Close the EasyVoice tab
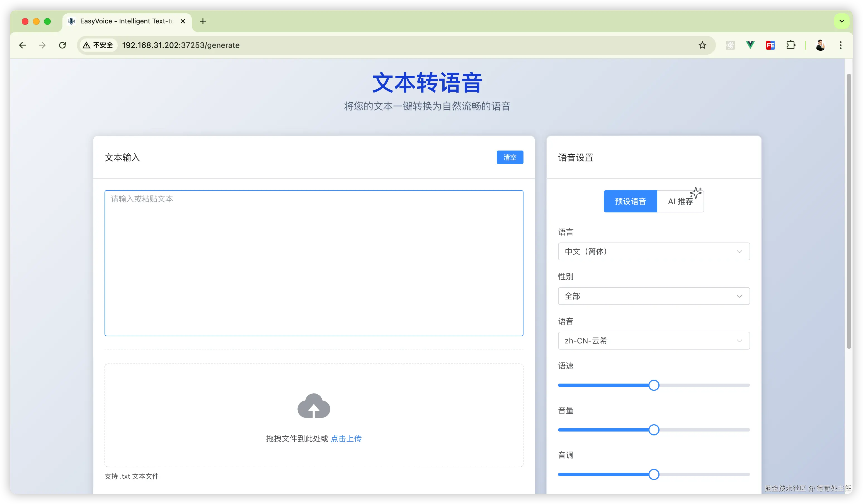Screen dimensions: 863x504 [x=183, y=21]
